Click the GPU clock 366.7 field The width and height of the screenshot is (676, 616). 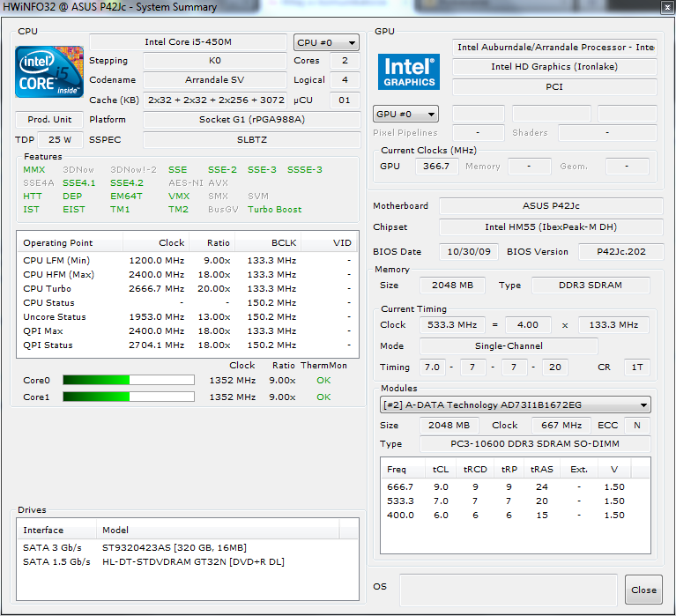coord(436,166)
